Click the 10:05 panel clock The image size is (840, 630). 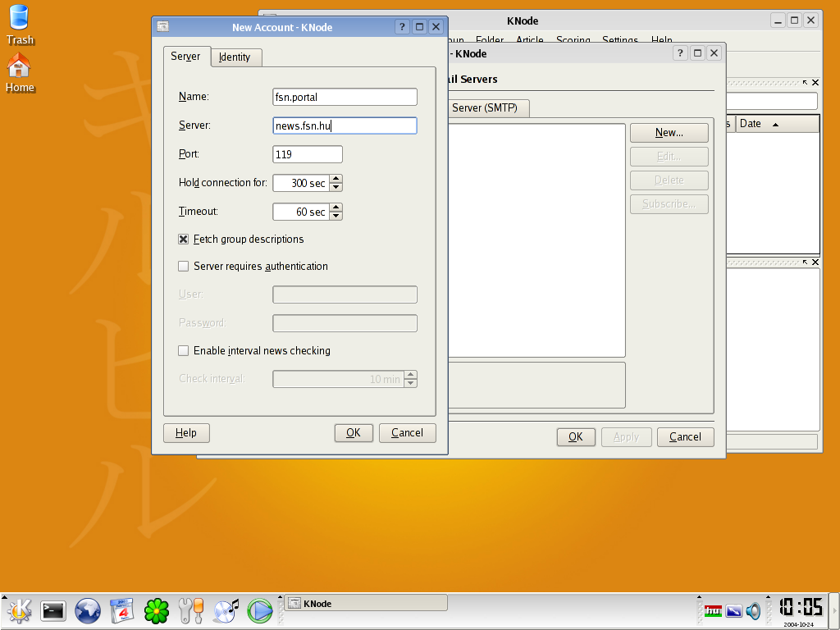801,608
